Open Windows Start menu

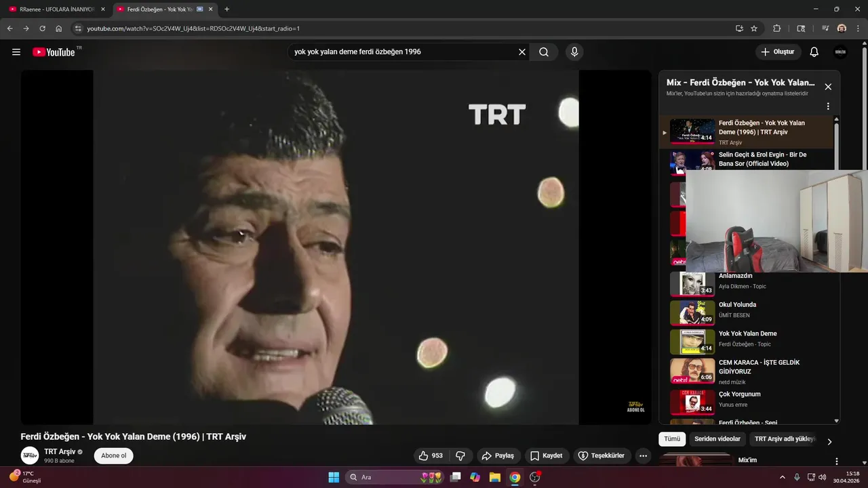click(x=334, y=477)
